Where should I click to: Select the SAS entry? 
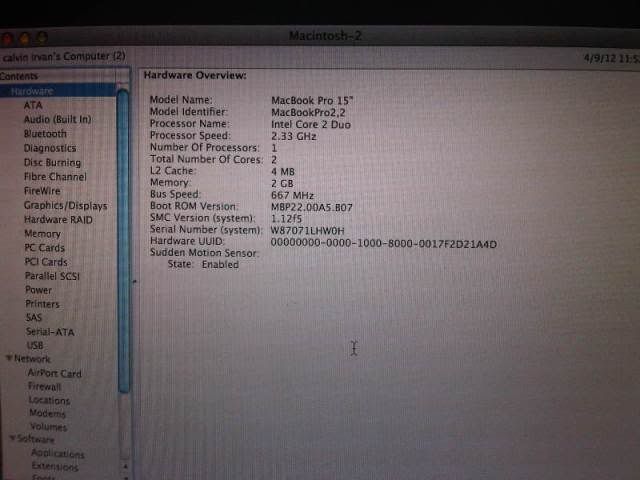(33, 318)
